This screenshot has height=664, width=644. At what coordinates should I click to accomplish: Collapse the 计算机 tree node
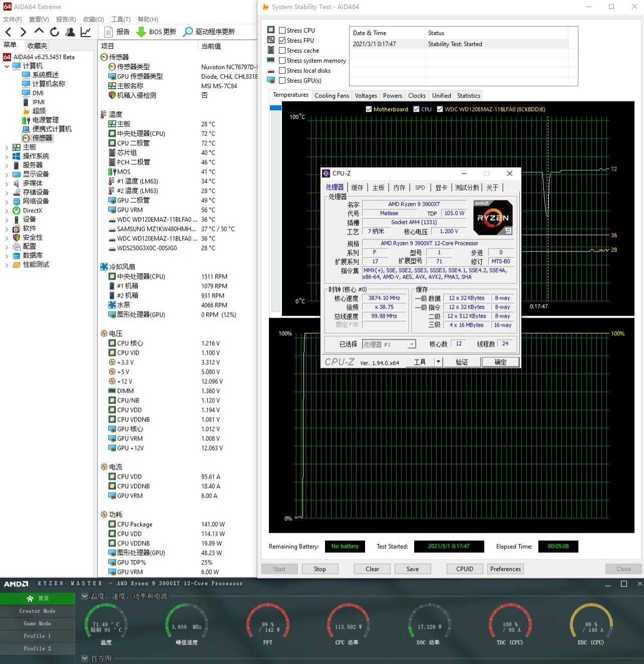click(x=7, y=66)
